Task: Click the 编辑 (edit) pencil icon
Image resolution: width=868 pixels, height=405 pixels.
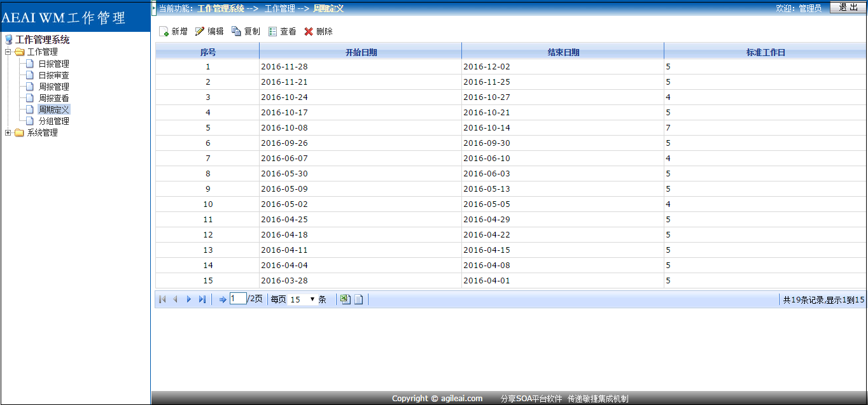Action: [200, 31]
